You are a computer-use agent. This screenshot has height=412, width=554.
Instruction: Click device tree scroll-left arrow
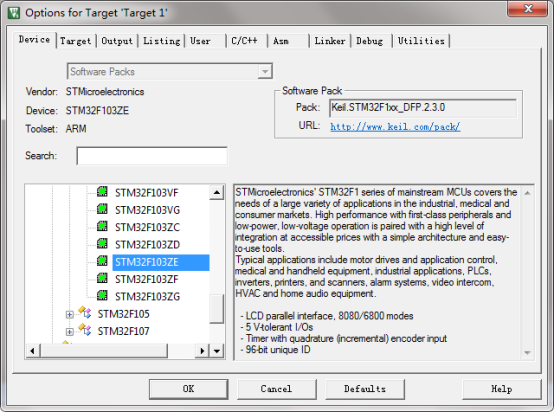pyautogui.click(x=33, y=351)
